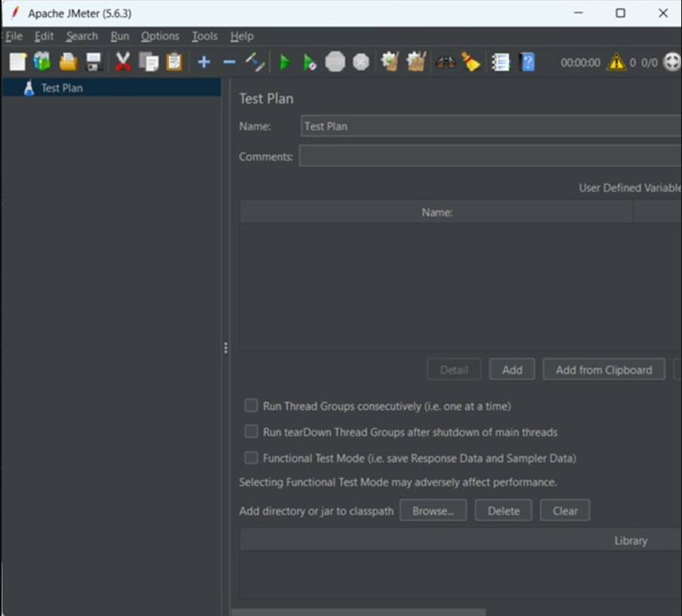Open the Templates icon in toolbar
Viewport: 682px width, 616px height.
(42, 62)
